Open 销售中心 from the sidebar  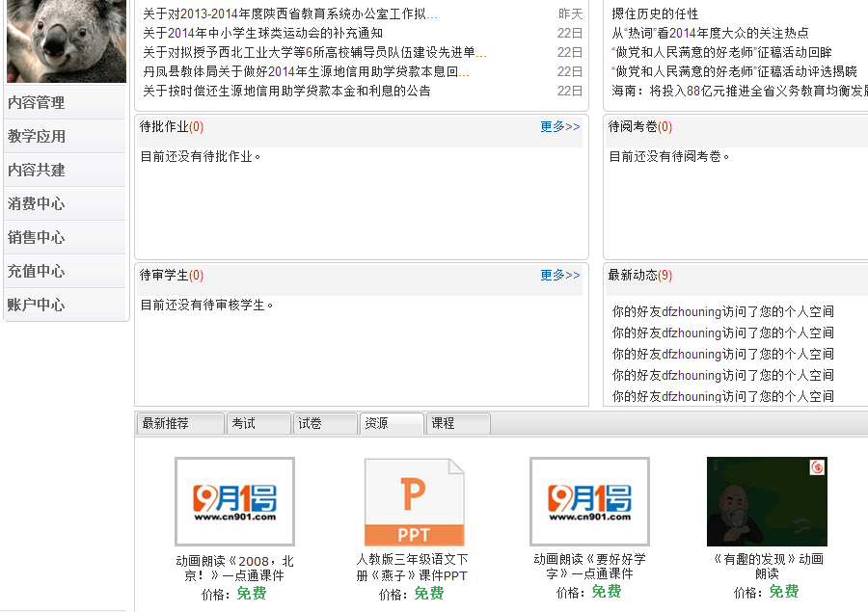tap(37, 238)
